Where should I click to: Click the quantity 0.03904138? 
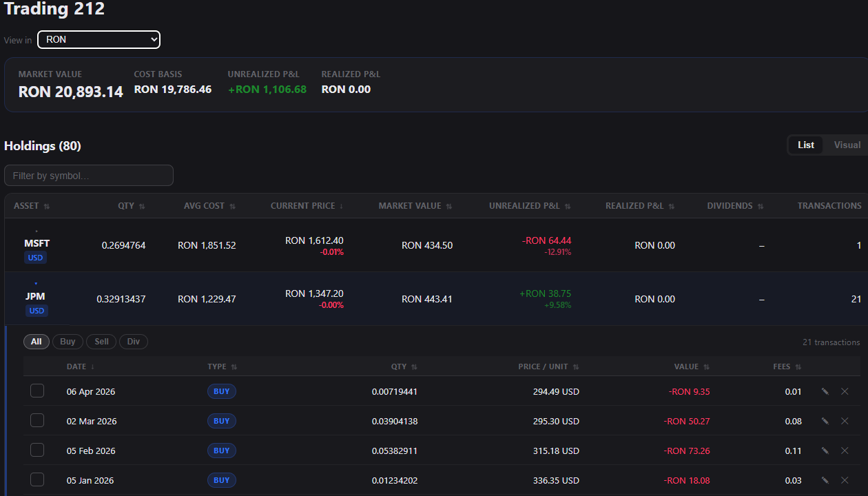[x=395, y=421]
